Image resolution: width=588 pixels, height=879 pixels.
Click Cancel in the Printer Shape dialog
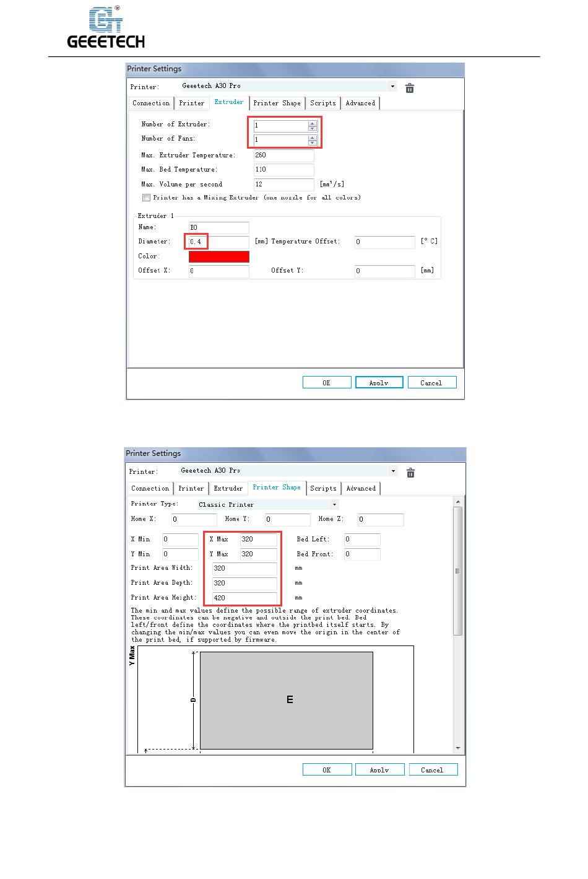click(433, 770)
